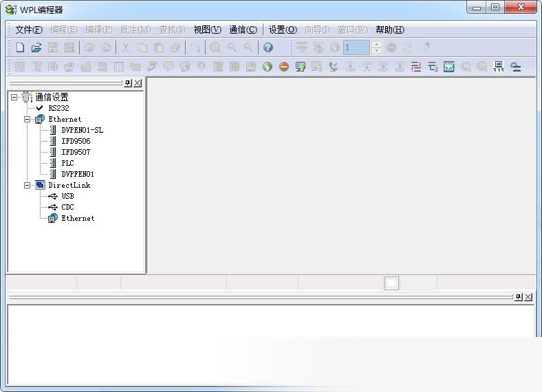Click the network computers icon
Screen dimensions: 542x392
point(499,67)
